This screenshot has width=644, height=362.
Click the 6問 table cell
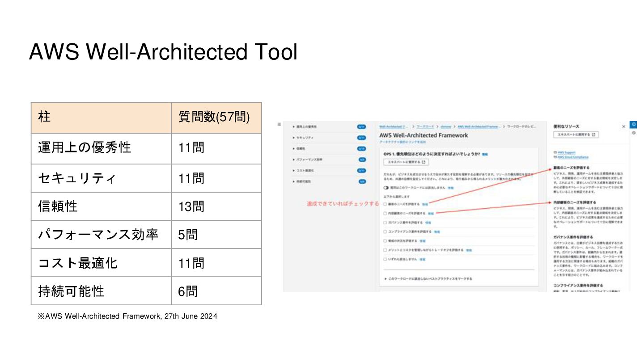coord(216,291)
